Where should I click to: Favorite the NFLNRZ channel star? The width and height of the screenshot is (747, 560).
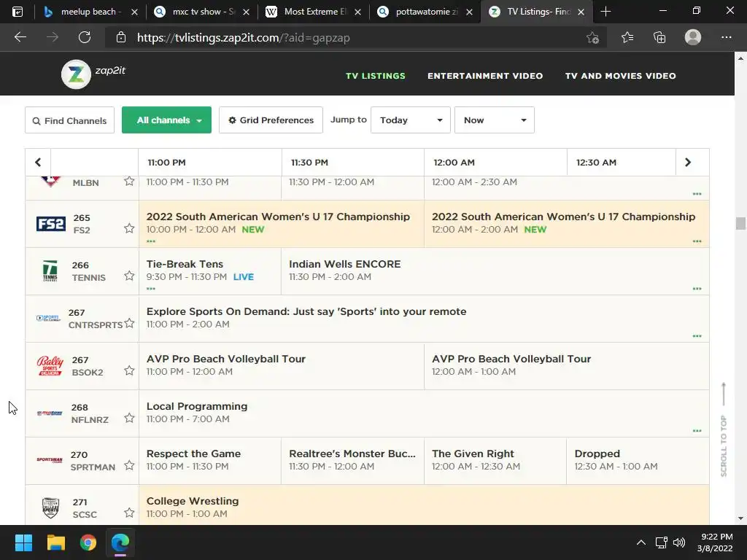129,418
